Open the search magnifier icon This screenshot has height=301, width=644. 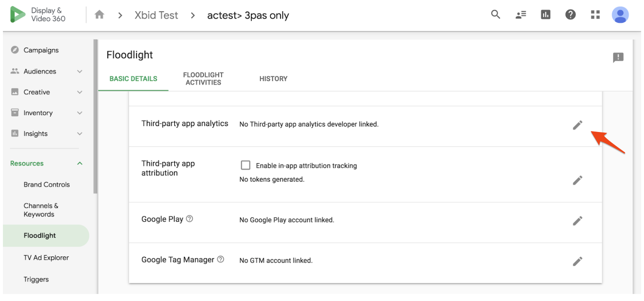(x=495, y=15)
